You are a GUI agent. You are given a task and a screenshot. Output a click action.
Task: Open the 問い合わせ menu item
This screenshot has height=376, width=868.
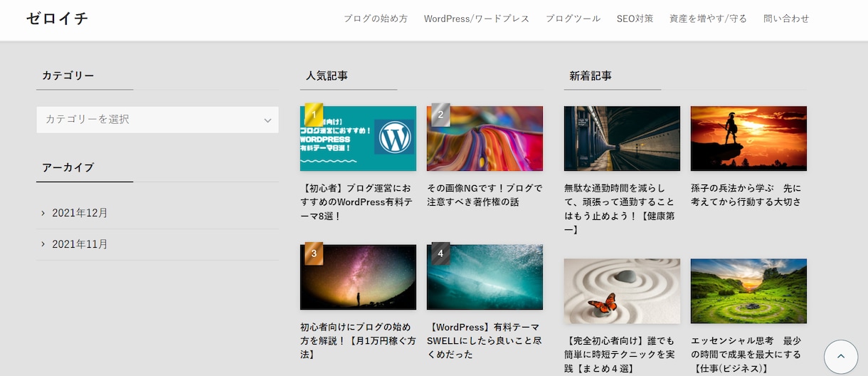tap(786, 19)
